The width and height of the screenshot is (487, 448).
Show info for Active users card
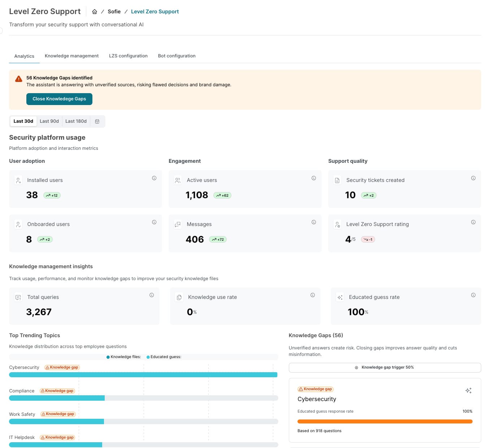tap(314, 178)
